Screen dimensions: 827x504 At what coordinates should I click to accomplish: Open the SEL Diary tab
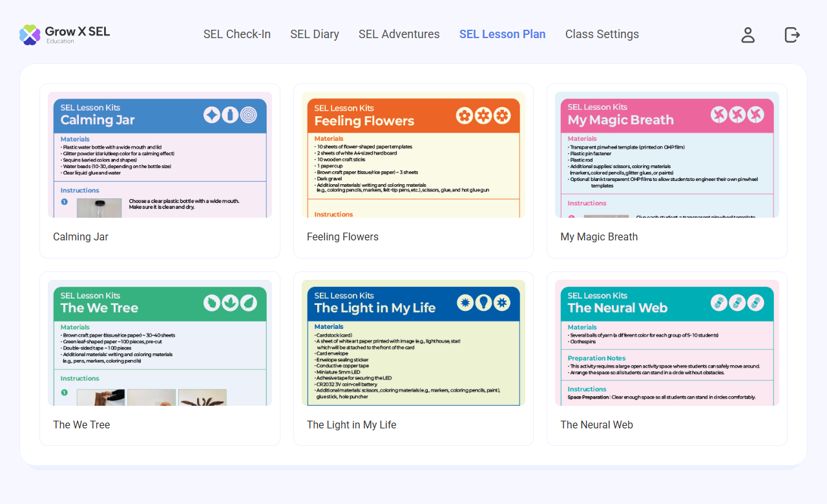click(315, 34)
